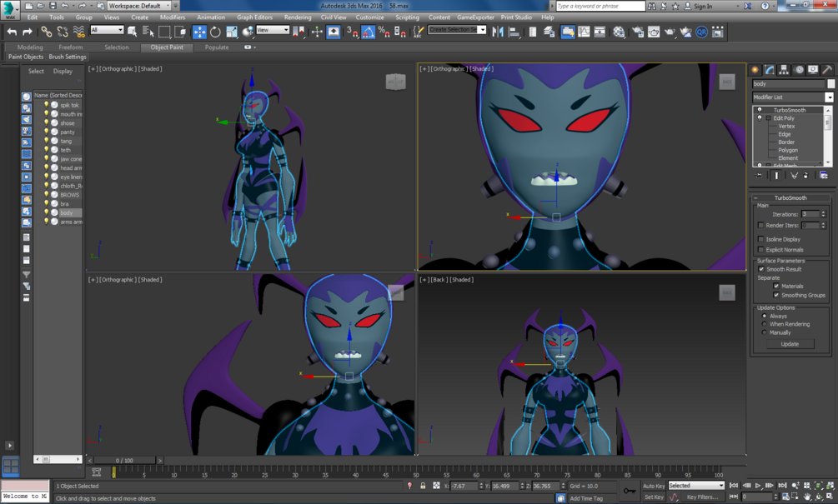Screen dimensions: 838x504
Task: Select the Manually update option
Action: pyautogui.click(x=765, y=332)
